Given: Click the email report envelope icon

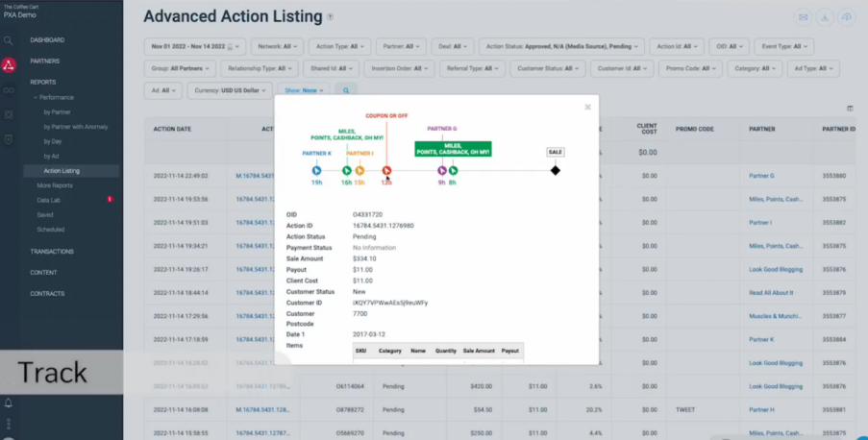Looking at the screenshot, I should (x=803, y=17).
